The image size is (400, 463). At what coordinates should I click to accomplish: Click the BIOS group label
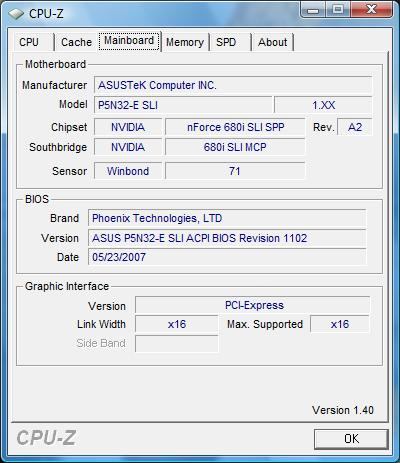click(x=37, y=199)
